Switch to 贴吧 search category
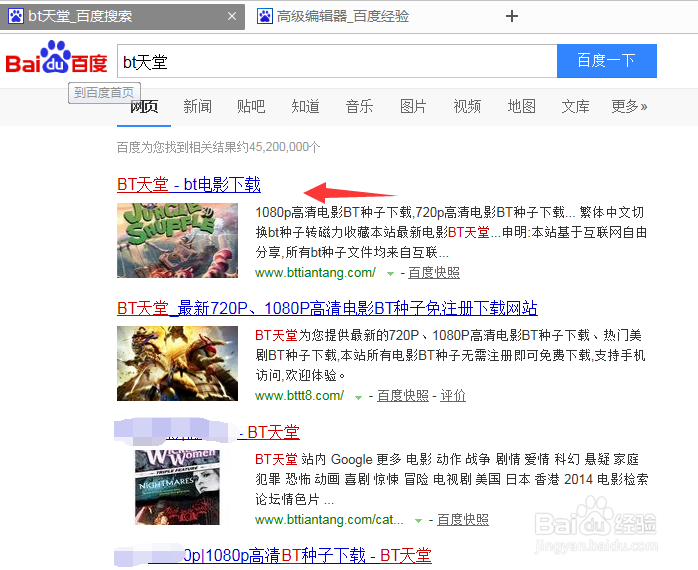This screenshot has height=570, width=698. point(251,107)
